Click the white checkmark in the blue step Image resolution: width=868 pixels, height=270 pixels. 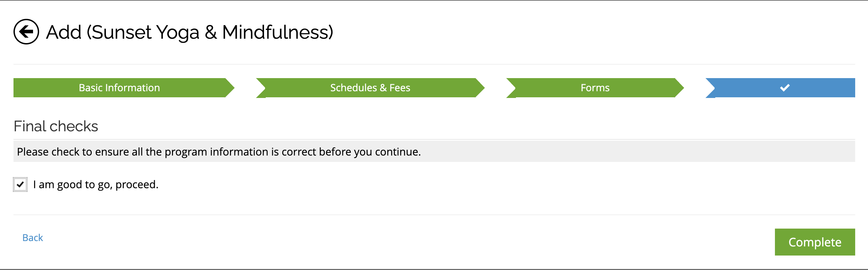(785, 88)
